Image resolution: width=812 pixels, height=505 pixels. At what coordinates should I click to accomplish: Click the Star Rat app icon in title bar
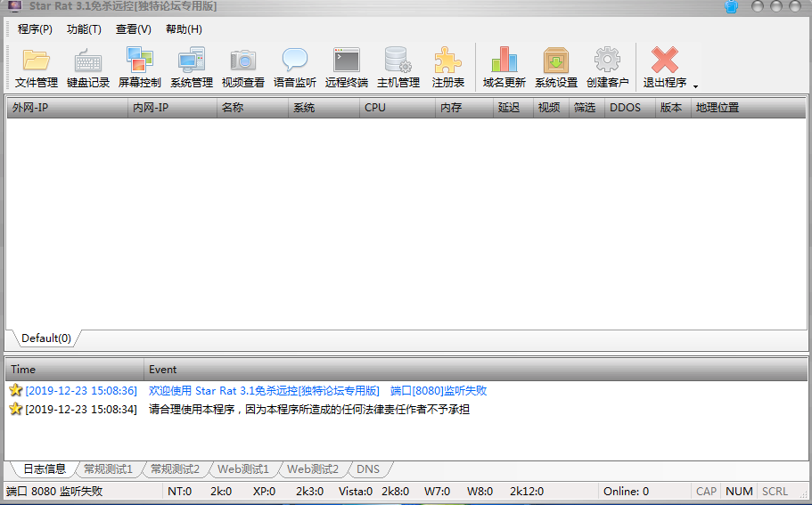(x=14, y=6)
